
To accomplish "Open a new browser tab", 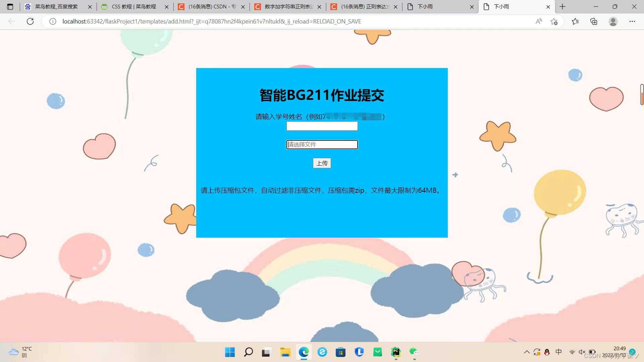I will click(562, 7).
